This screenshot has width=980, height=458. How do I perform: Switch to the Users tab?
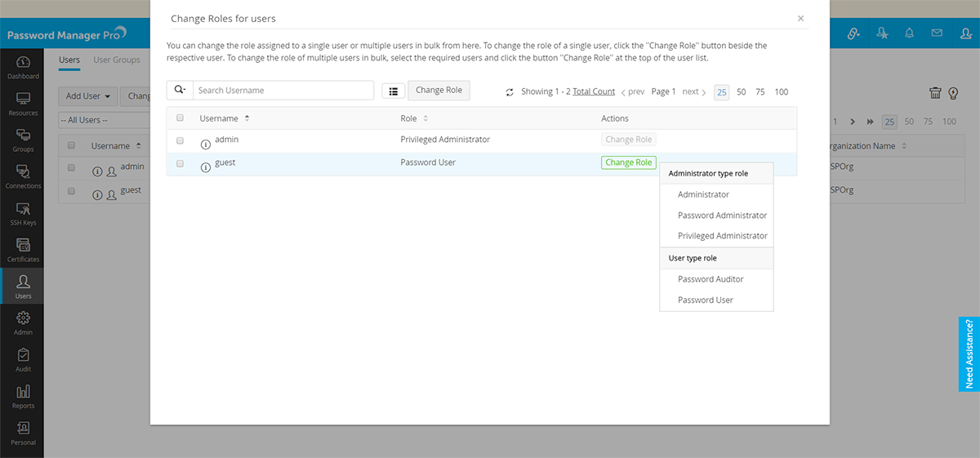pos(69,60)
